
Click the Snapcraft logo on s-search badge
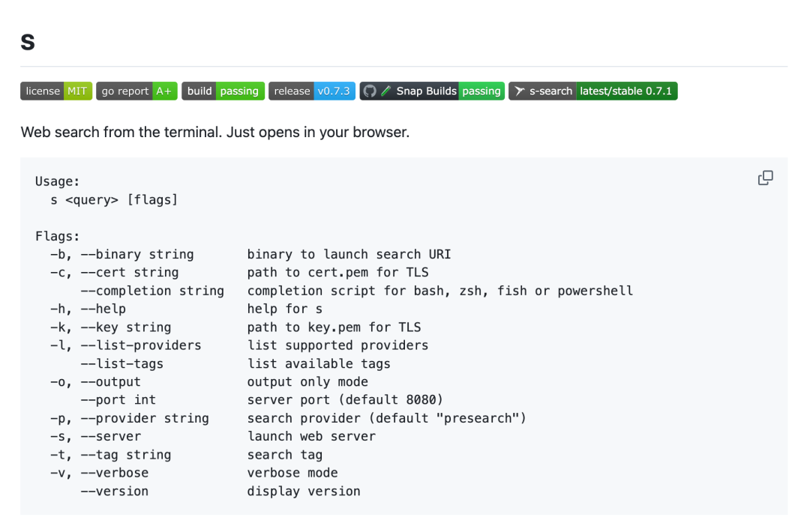(x=519, y=91)
